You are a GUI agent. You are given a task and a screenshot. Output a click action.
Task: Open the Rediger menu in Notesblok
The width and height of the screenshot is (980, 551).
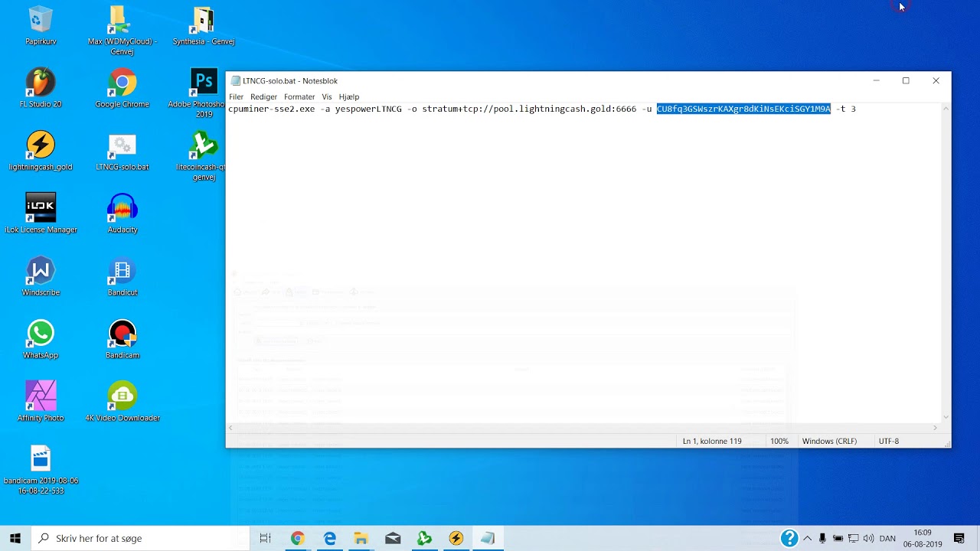263,96
